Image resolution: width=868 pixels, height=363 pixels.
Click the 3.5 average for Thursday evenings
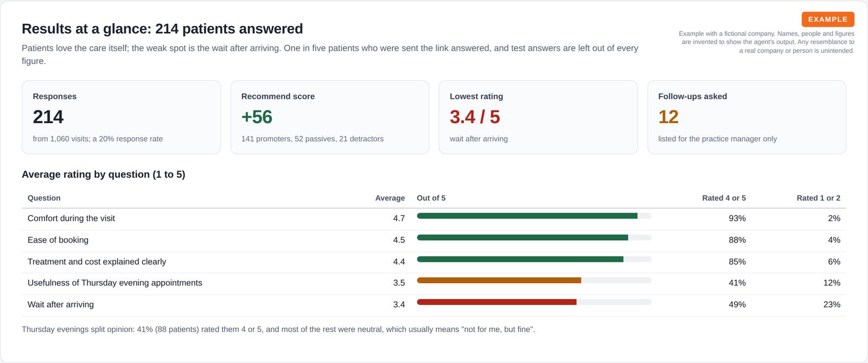click(x=399, y=283)
